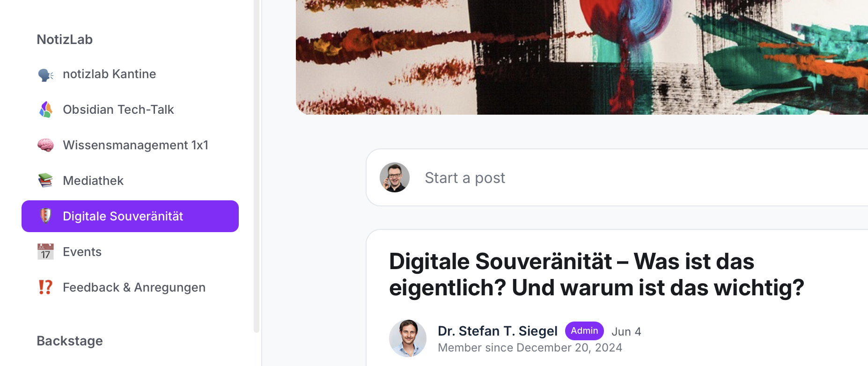Collapse the NotizLab section header
The width and height of the screenshot is (868, 366).
point(65,39)
